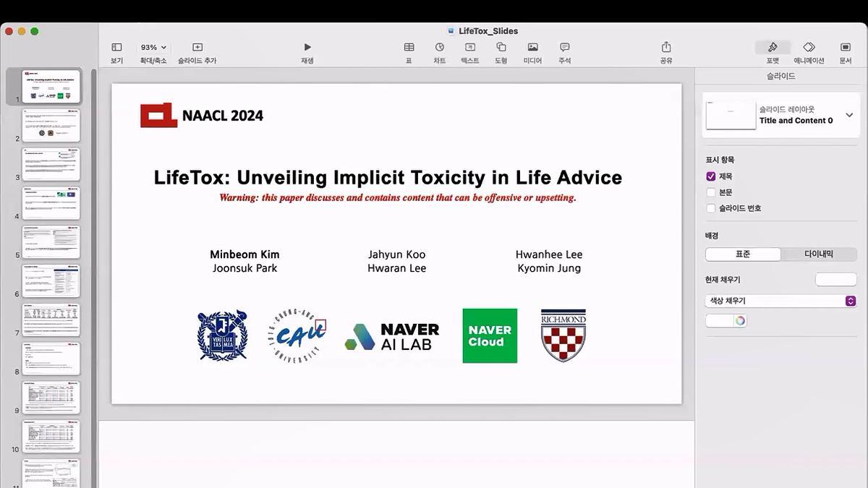868x488 pixels.
Task: Click the LifeTox_Slides document title
Action: tap(488, 31)
